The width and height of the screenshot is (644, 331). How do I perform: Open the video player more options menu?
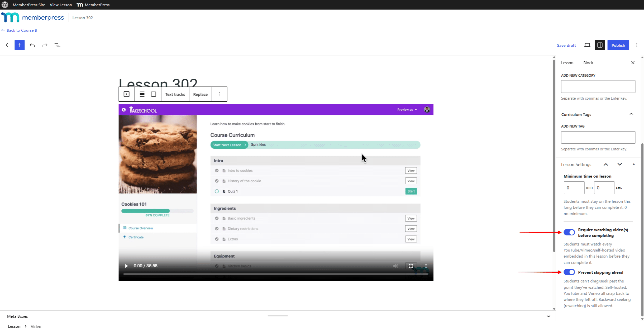click(x=426, y=266)
